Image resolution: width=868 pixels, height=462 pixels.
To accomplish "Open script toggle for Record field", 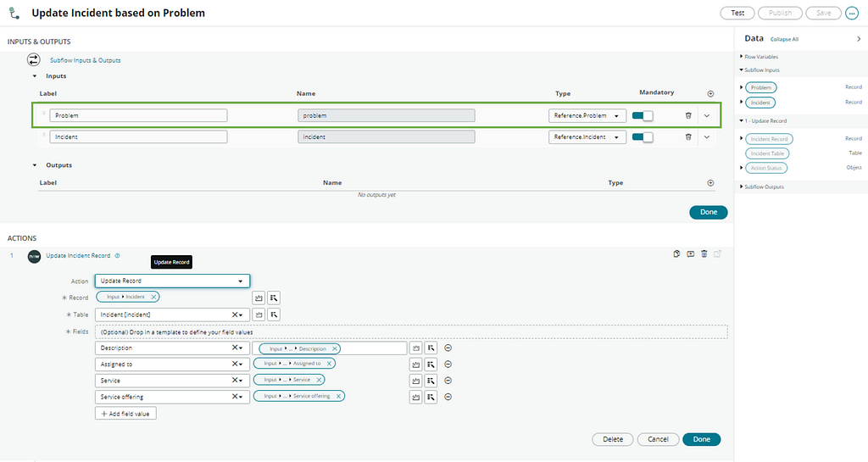I will (259, 298).
